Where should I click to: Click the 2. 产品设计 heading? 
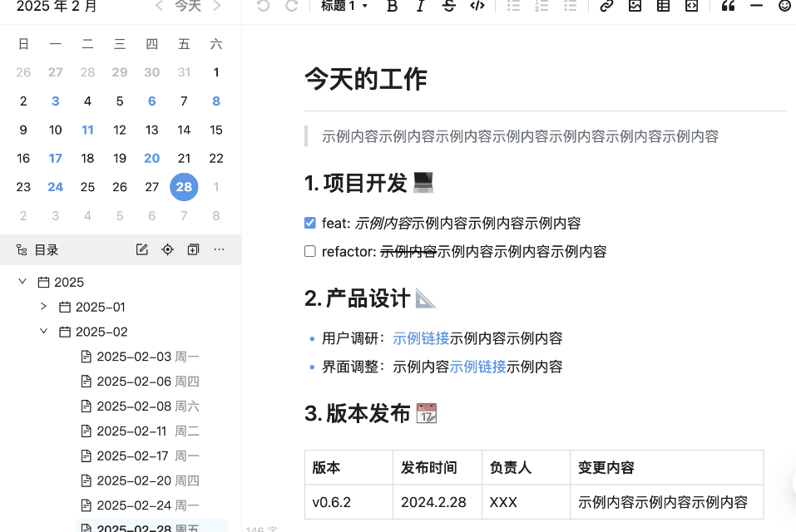coord(370,298)
